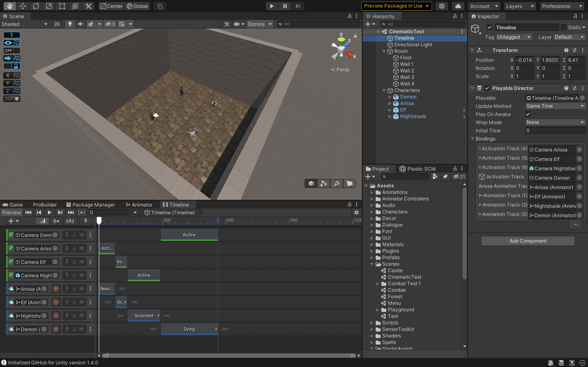Select the Move tool in the toolbar
The image size is (588, 367).
pos(23,6)
